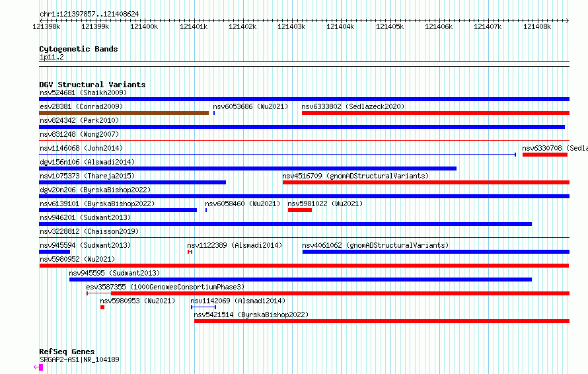Click the small blue nsv6053686 marker

click(214, 113)
